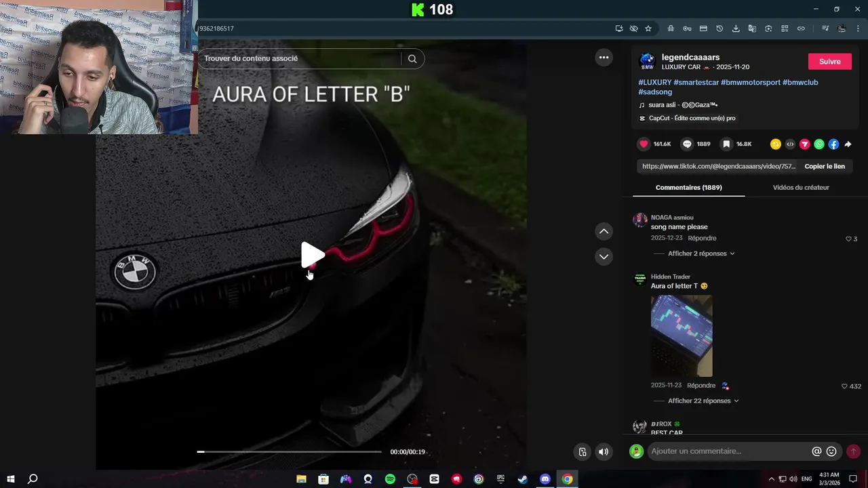Like the video via the heart icon

644,144
